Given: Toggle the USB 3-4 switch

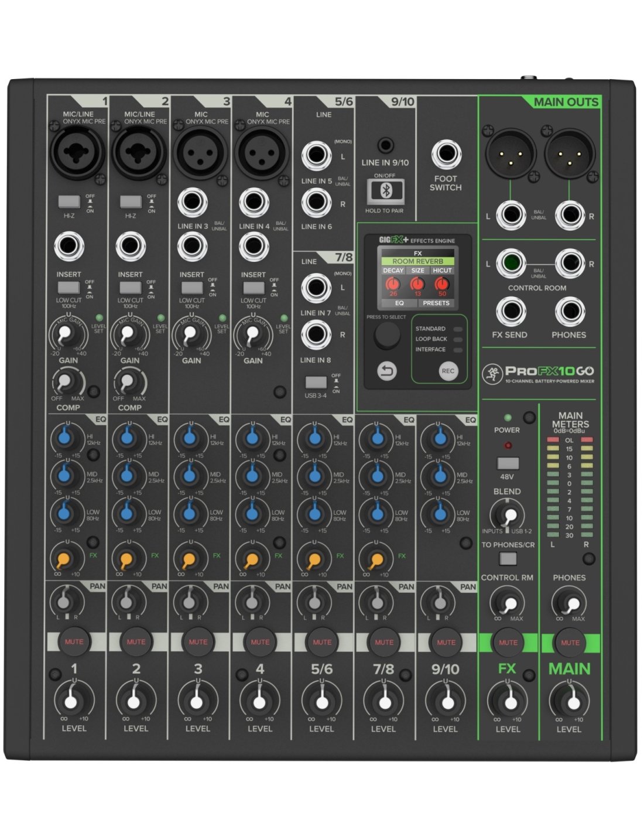Looking at the screenshot, I should pyautogui.click(x=316, y=383).
